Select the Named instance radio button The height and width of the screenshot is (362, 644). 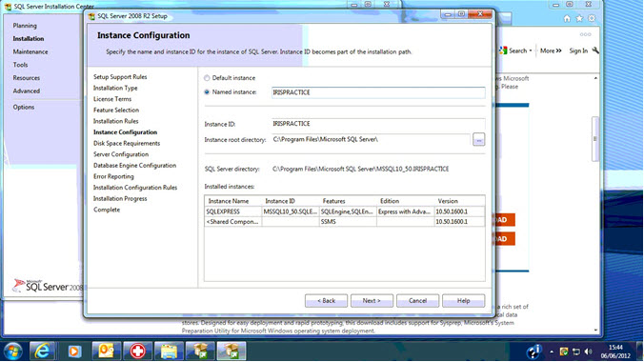click(x=207, y=92)
